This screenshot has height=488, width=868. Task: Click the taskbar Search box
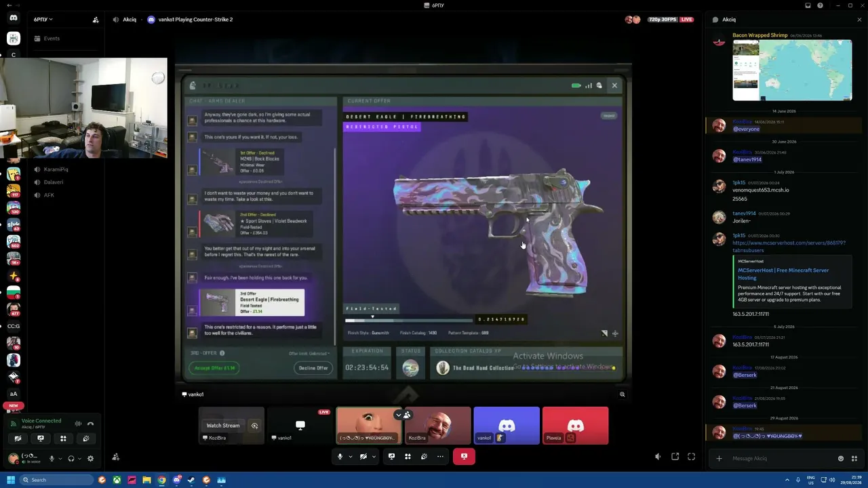tap(56, 480)
